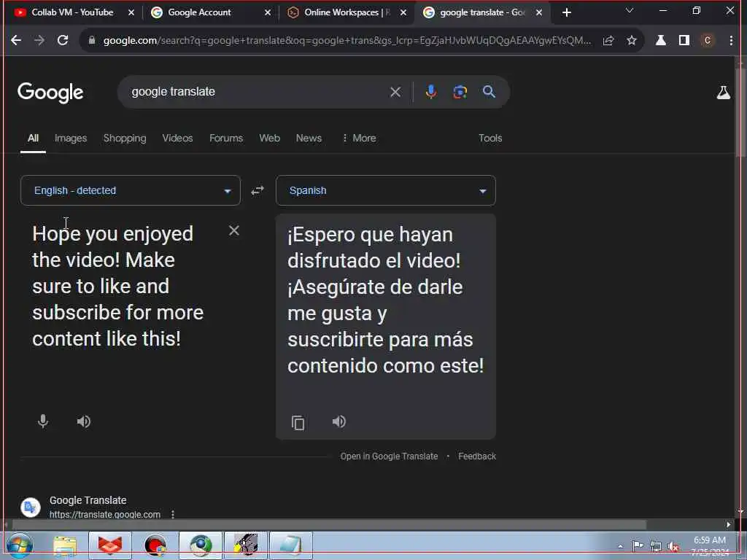Viewport: 747px width, 560px height.
Task: Open the search Tools options
Action: [x=490, y=138]
